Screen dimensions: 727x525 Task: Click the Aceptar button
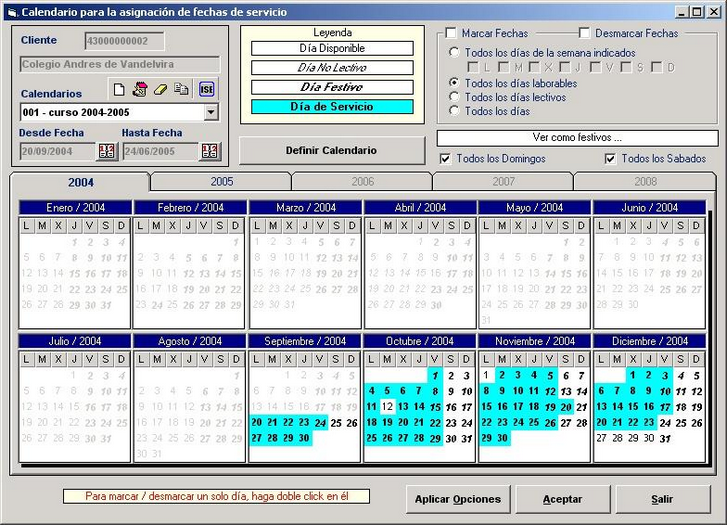562,499
